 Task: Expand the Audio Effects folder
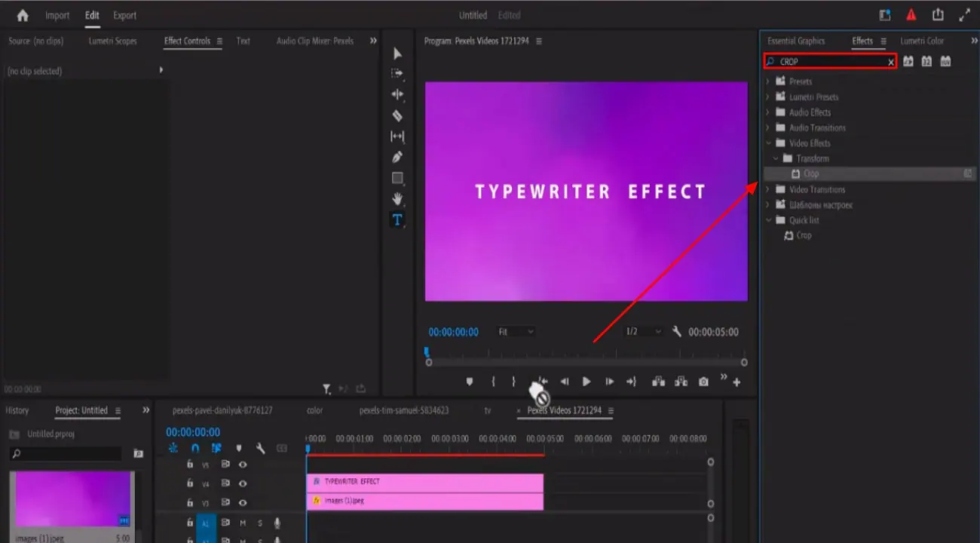tap(768, 112)
